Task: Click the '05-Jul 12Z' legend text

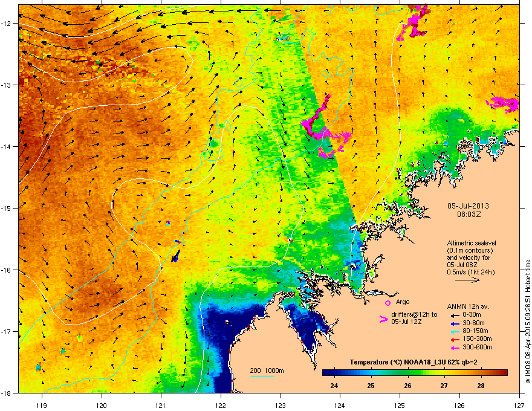Action: pos(406,322)
